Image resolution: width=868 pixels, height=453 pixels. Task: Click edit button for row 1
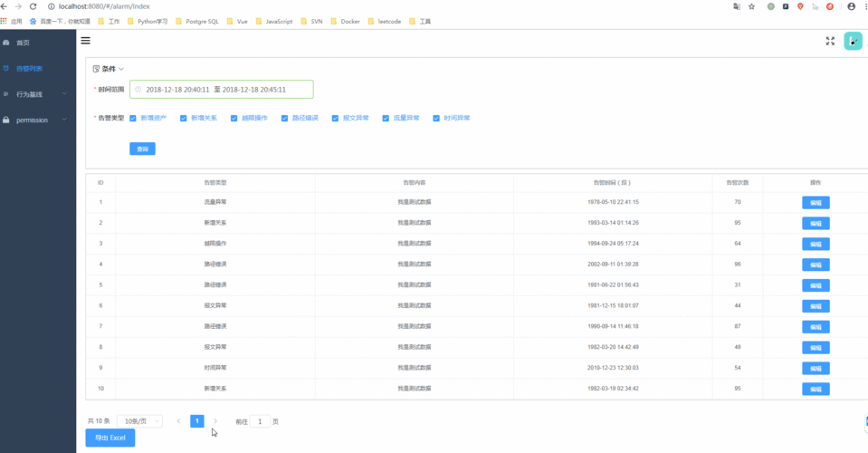[x=816, y=203]
